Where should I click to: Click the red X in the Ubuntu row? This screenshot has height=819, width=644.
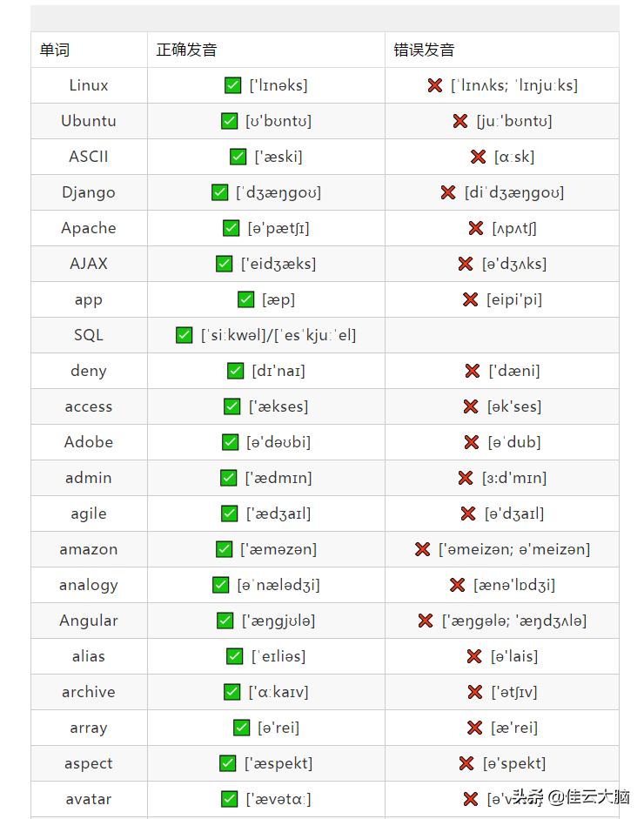tap(460, 121)
